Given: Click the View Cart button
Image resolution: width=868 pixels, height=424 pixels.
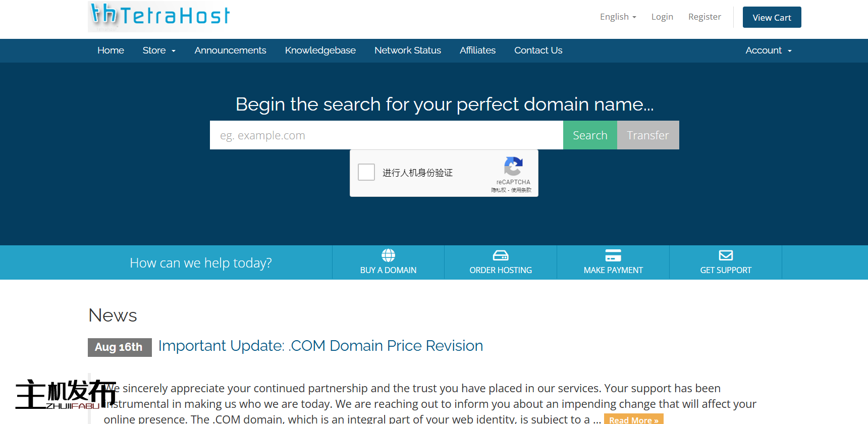Looking at the screenshot, I should click(772, 17).
